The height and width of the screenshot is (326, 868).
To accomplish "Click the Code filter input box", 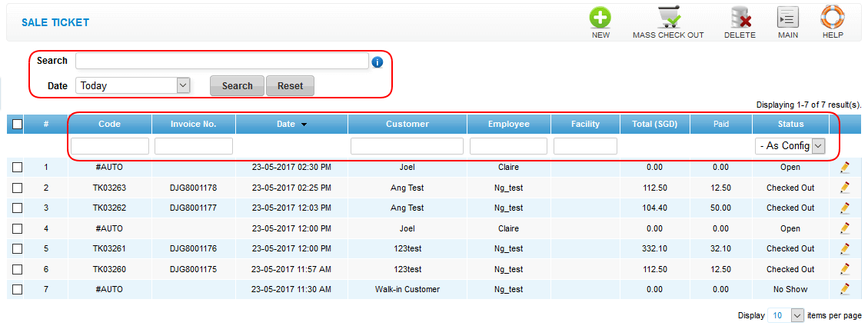I will 110,146.
